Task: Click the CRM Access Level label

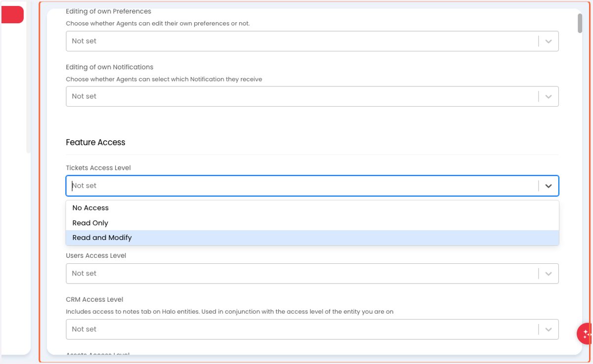Action: click(x=95, y=300)
